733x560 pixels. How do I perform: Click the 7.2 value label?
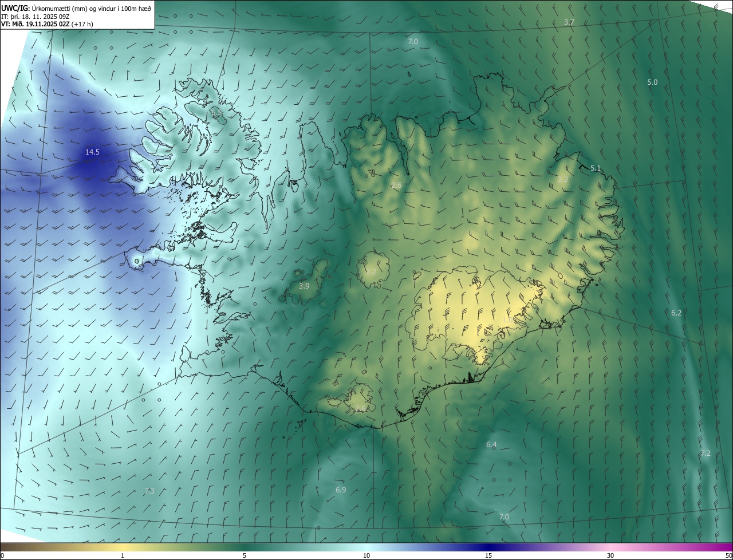click(x=706, y=453)
